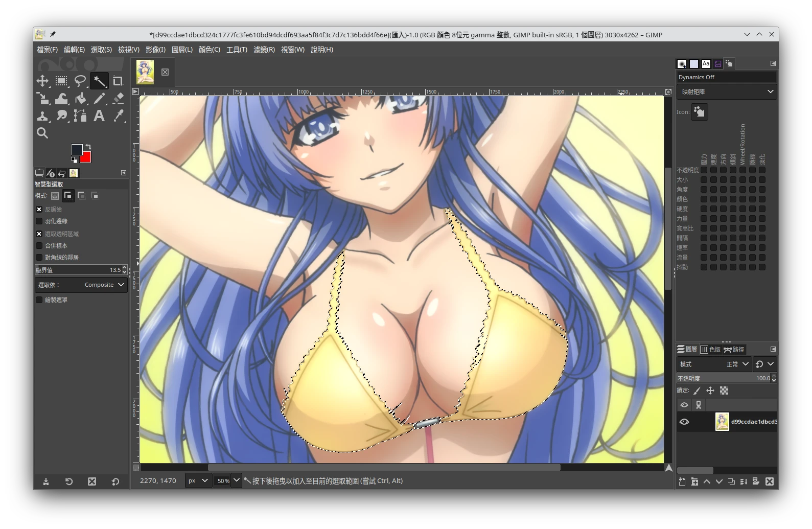Select the Text tool

tap(99, 116)
